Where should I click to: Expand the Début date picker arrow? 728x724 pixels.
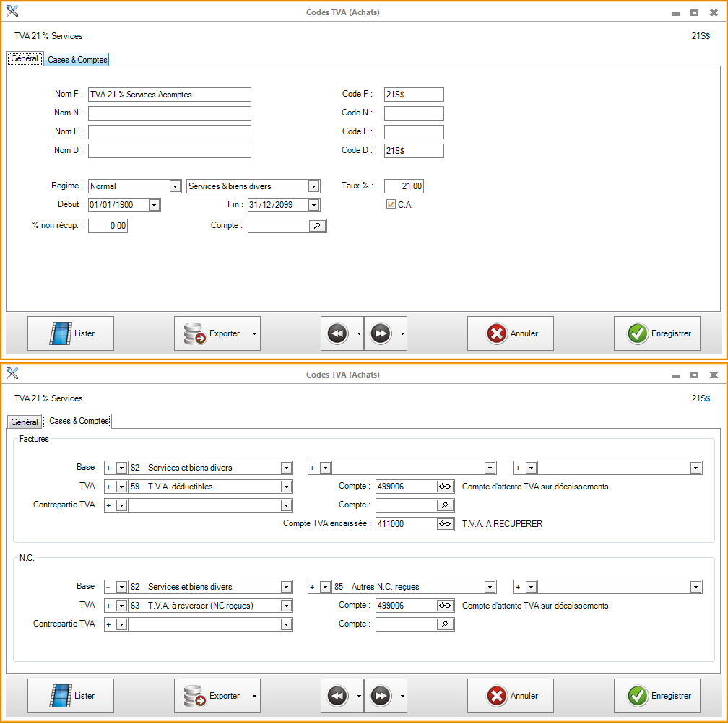point(154,205)
